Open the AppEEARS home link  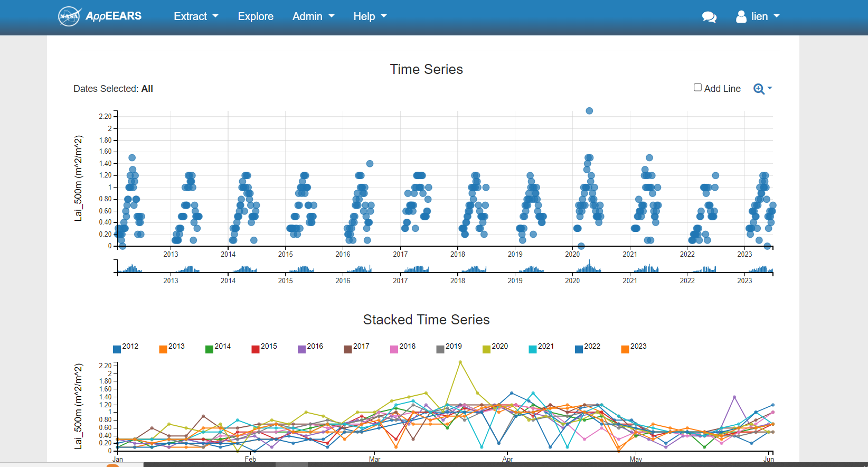(x=114, y=16)
